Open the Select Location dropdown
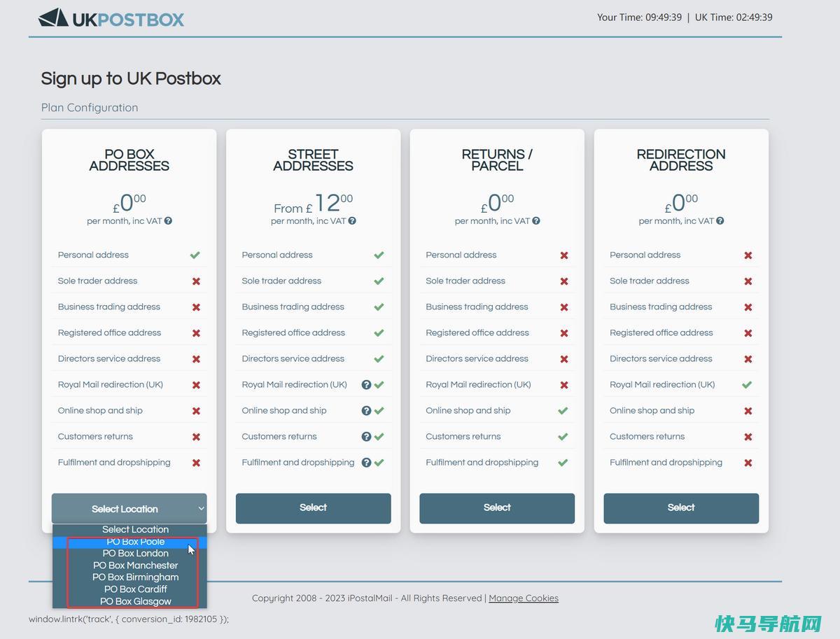Screen dimensions: 840x639 (129, 508)
